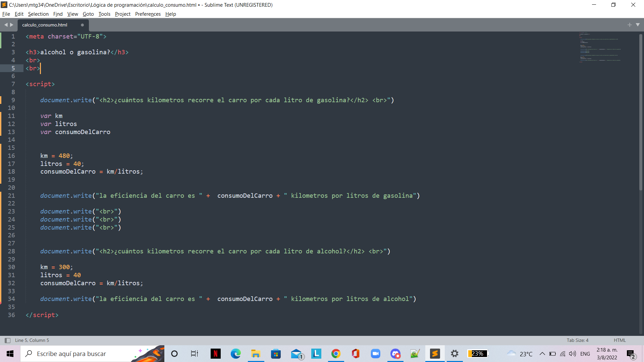Open Google Chrome from taskbar

pos(336,354)
